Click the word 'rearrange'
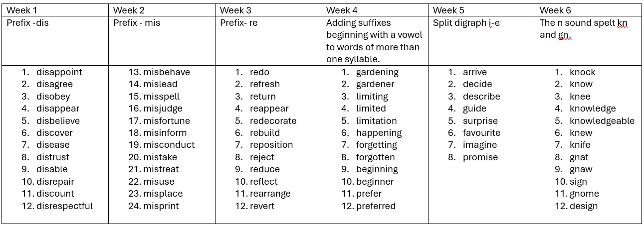 [x=270, y=194]
